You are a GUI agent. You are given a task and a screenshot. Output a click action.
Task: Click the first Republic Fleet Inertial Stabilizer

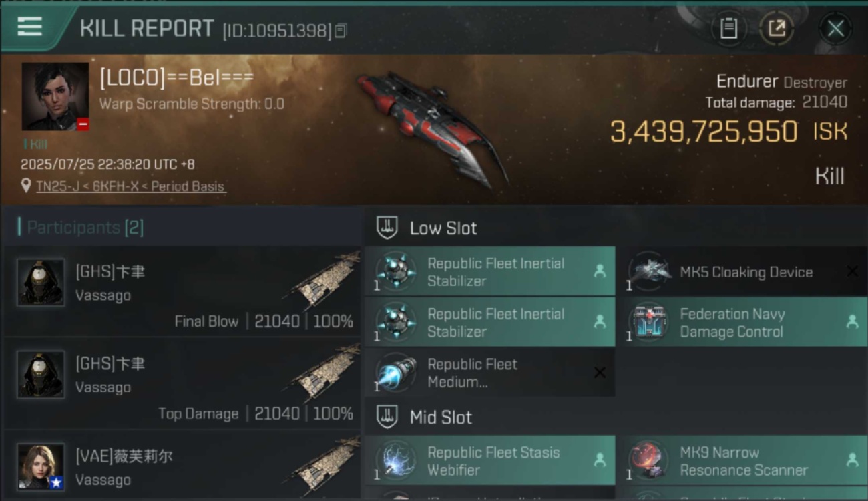(x=490, y=271)
